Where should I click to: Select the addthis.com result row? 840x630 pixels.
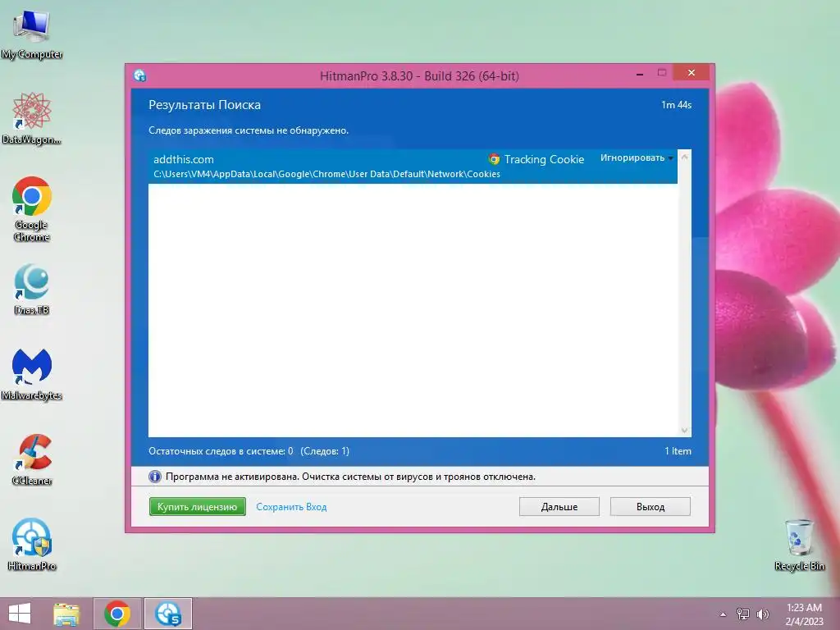tap(413, 166)
